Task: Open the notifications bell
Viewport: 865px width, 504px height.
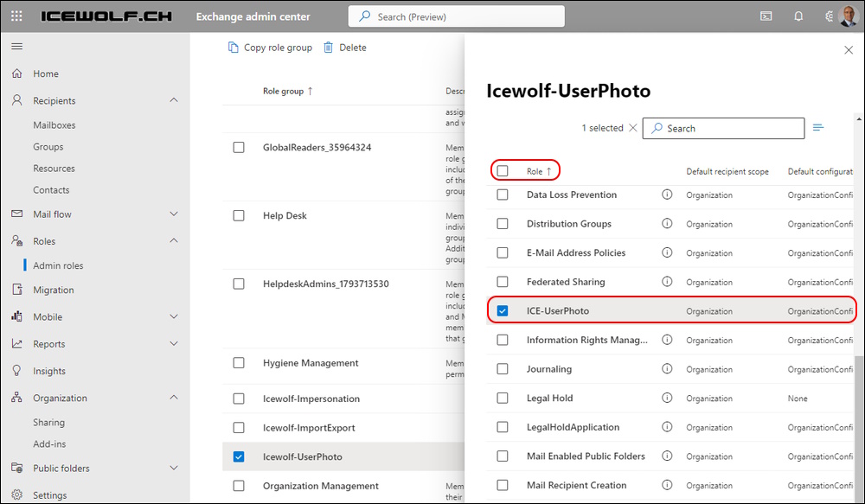Action: (x=798, y=16)
